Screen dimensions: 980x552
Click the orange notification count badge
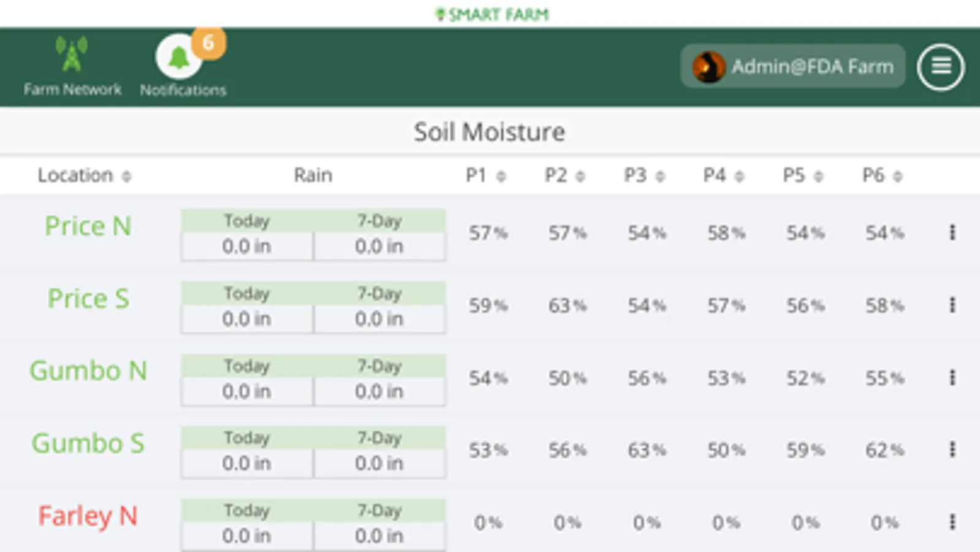(x=208, y=43)
